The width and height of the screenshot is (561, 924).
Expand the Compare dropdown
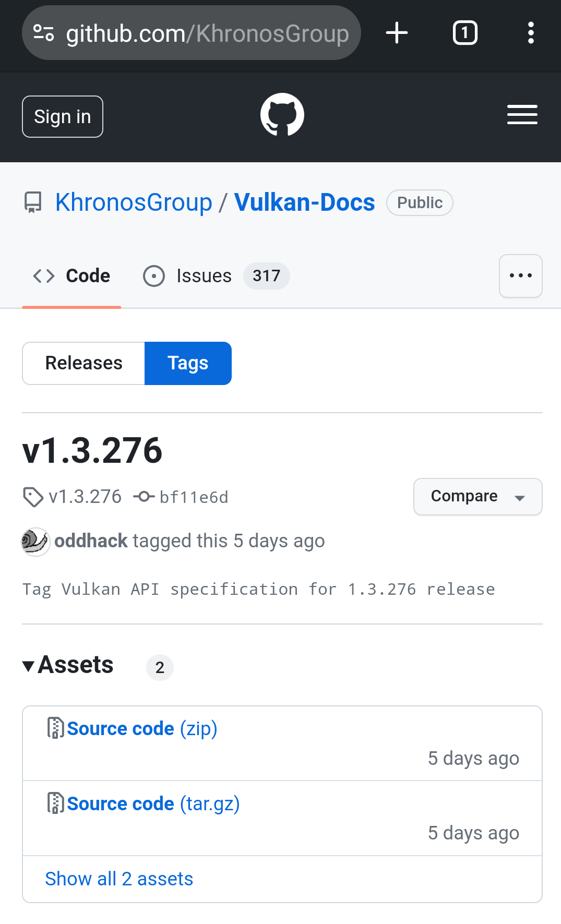[x=478, y=497]
